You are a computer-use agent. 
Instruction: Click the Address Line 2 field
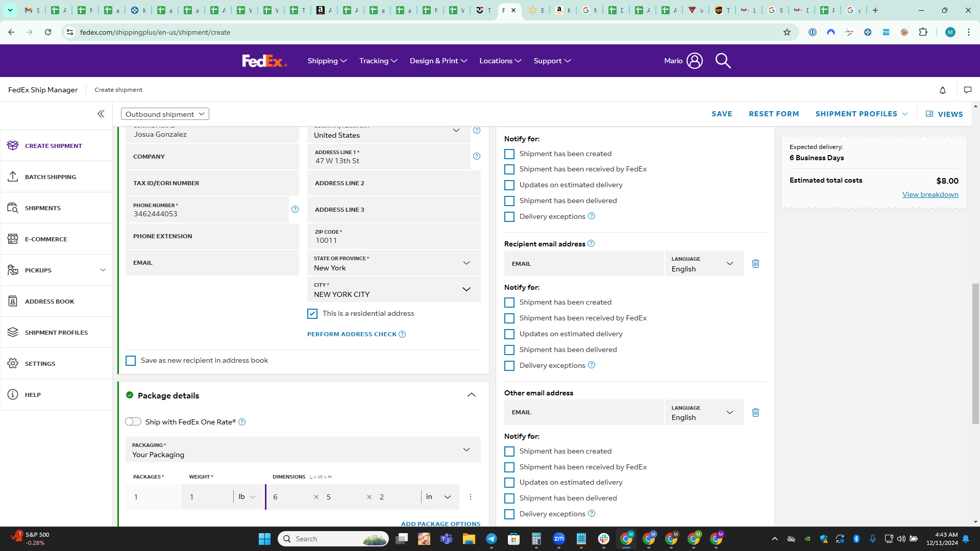click(x=394, y=183)
